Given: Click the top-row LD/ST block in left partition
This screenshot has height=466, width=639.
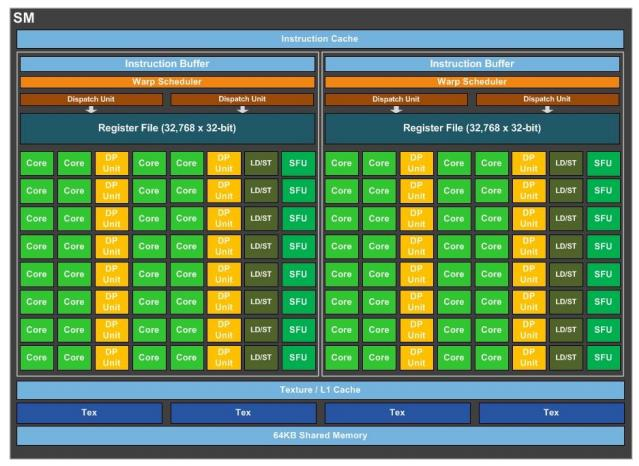Looking at the screenshot, I should pyautogui.click(x=261, y=163).
